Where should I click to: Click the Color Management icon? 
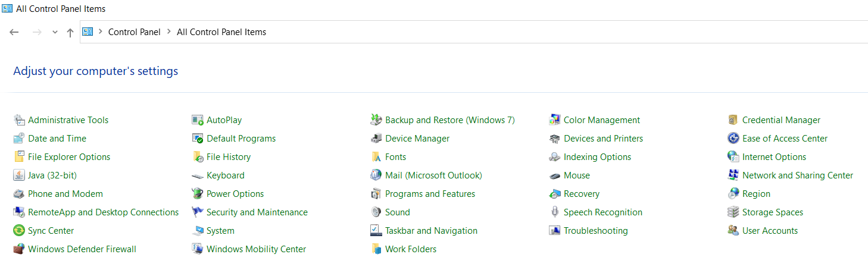[x=554, y=120]
